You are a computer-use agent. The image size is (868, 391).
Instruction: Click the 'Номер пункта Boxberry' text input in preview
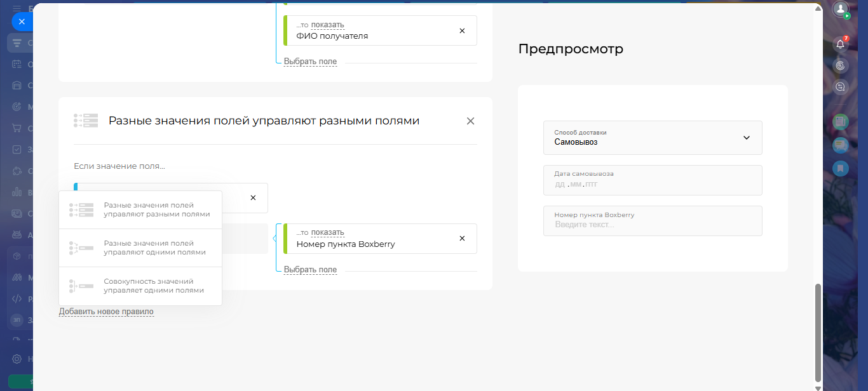tap(653, 221)
